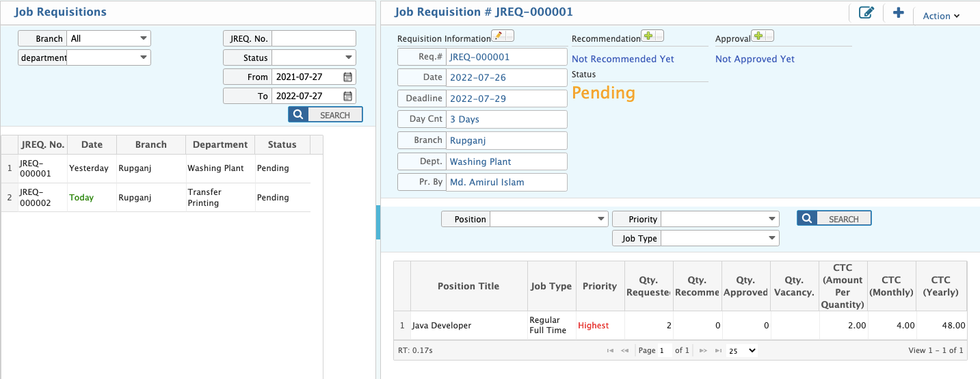Select the Java Developer row
Viewport: 980px width, 379px height.
click(x=680, y=326)
